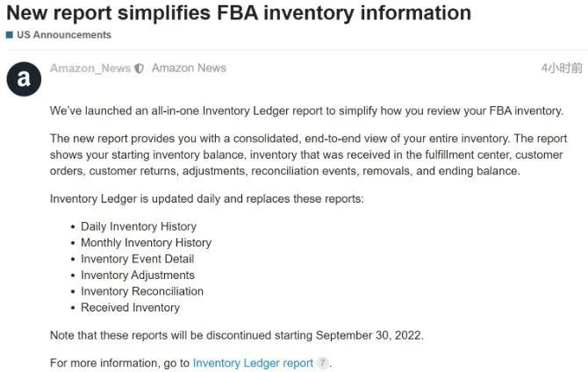Click the Amazon_News username
The height and width of the screenshot is (372, 588).
coord(90,68)
